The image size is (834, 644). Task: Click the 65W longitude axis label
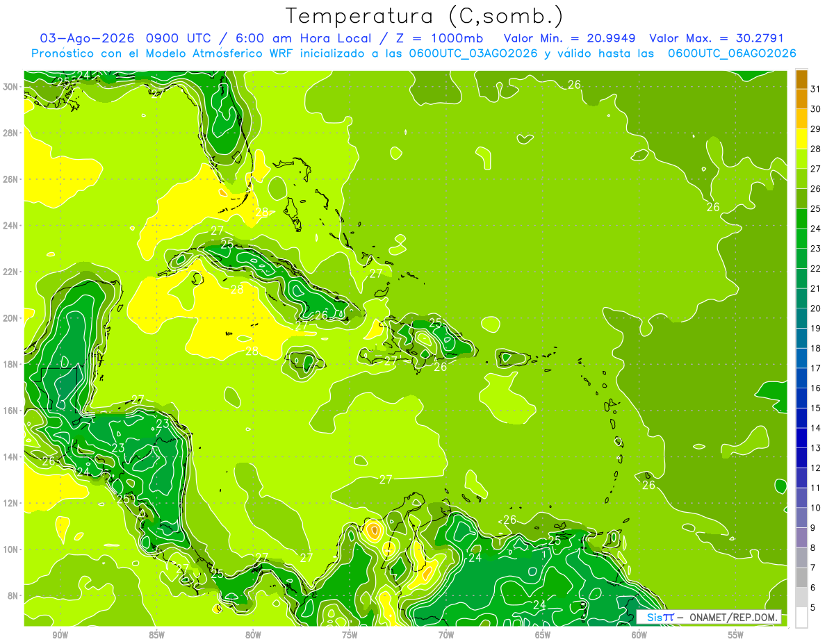point(543,635)
